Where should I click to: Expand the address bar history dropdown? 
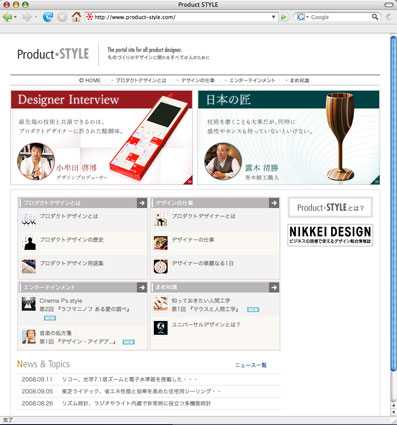click(x=273, y=17)
